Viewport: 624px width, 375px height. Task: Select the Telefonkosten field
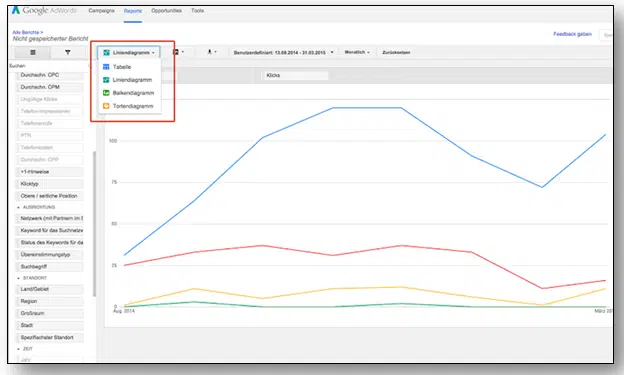(50, 148)
